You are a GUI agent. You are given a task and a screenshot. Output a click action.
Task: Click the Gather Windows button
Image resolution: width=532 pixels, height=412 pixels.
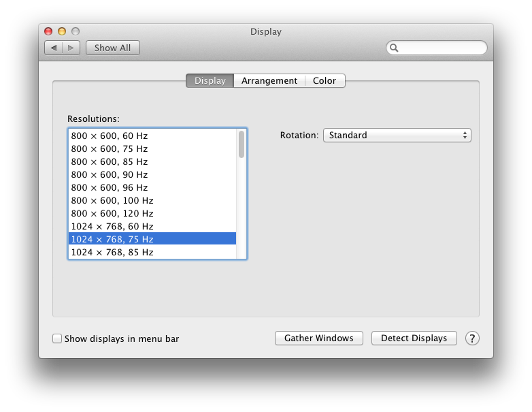pos(319,338)
